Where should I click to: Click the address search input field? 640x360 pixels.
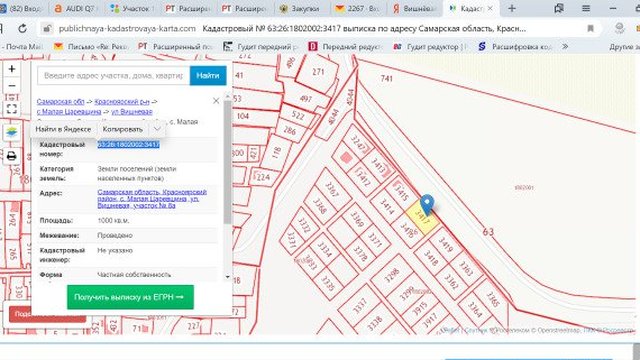pos(113,76)
